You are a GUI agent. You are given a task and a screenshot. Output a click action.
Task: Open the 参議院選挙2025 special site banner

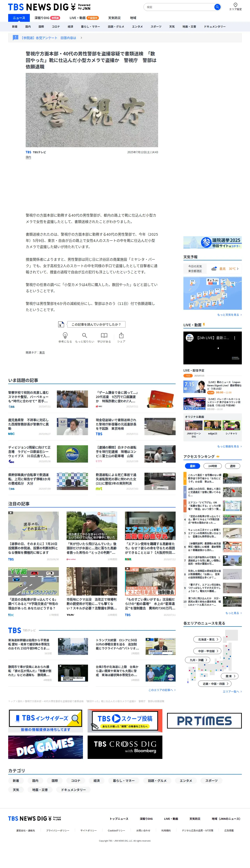(x=213, y=243)
